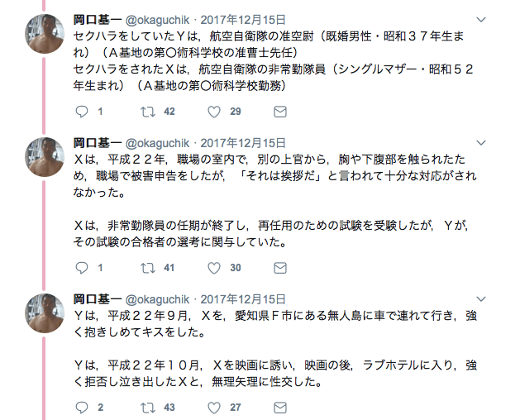Open 岡口基一 name link in third tweet
This screenshot has width=520, height=420.
point(97,298)
